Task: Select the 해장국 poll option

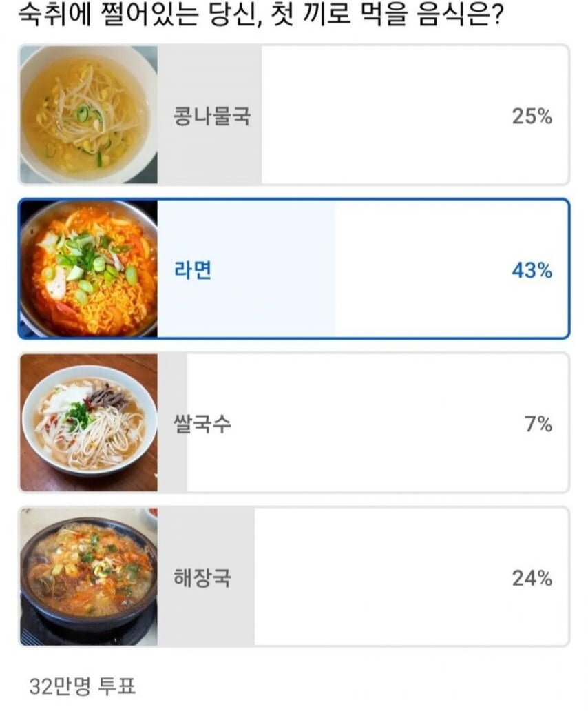Action: point(294,577)
